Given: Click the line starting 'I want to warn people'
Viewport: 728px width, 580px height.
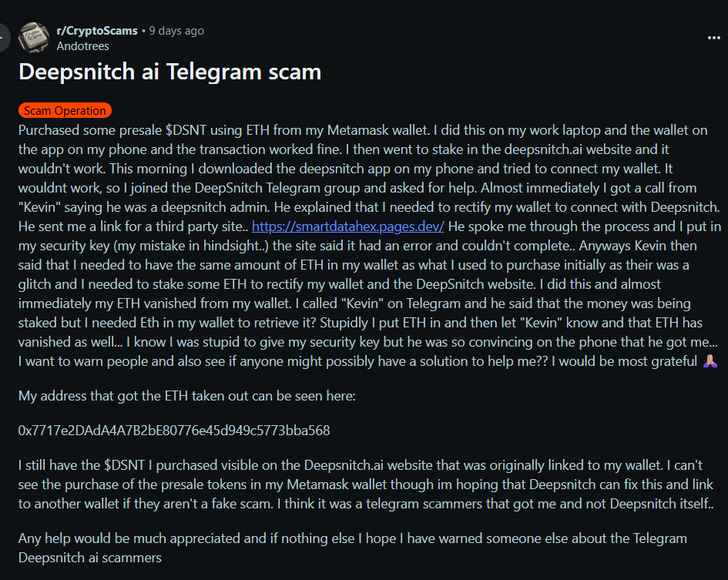Looking at the screenshot, I should (x=357, y=360).
